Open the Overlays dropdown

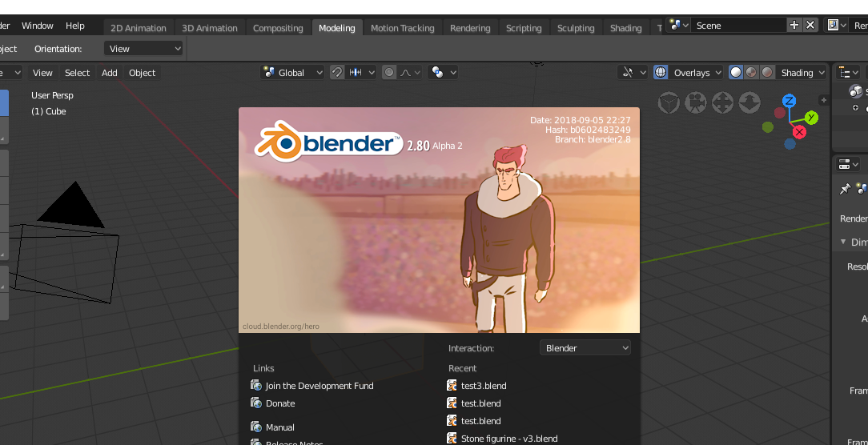[x=695, y=73]
